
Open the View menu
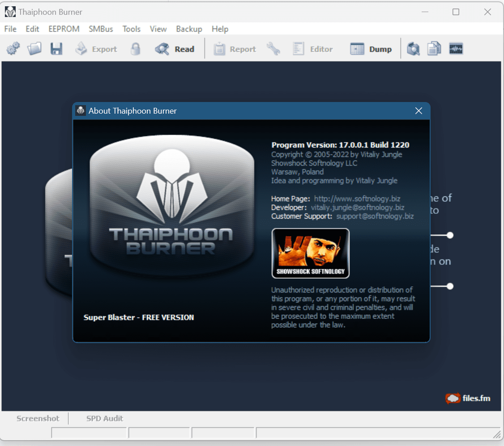pyautogui.click(x=158, y=29)
